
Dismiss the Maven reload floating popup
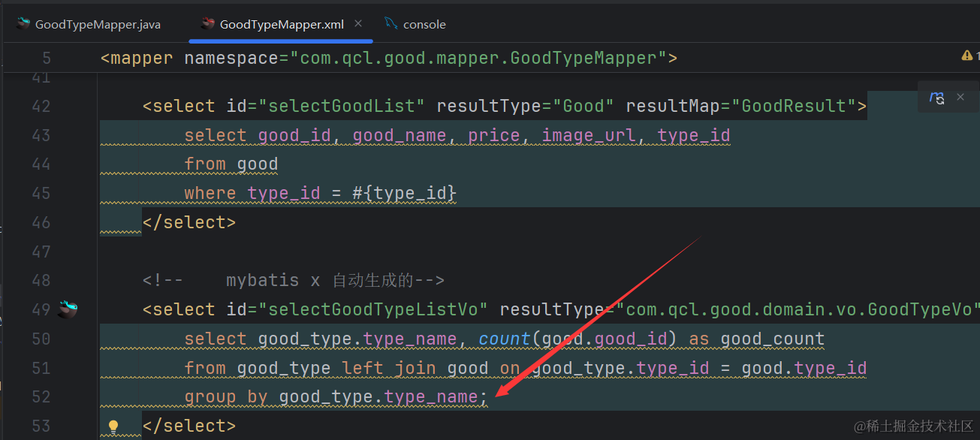click(x=960, y=98)
